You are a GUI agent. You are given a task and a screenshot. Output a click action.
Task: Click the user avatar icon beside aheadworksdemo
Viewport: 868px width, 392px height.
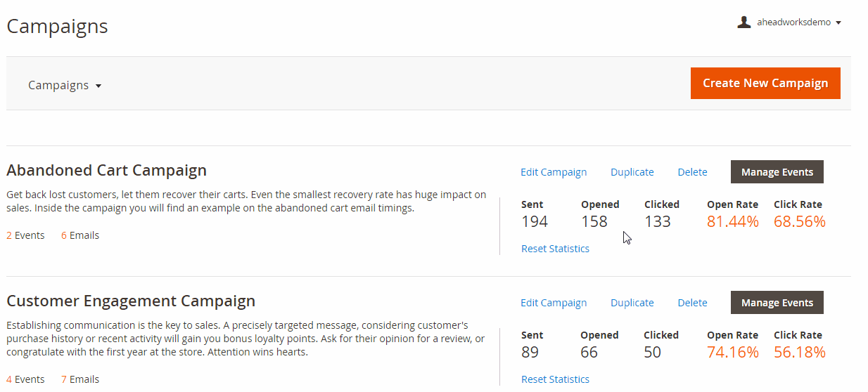coord(743,22)
